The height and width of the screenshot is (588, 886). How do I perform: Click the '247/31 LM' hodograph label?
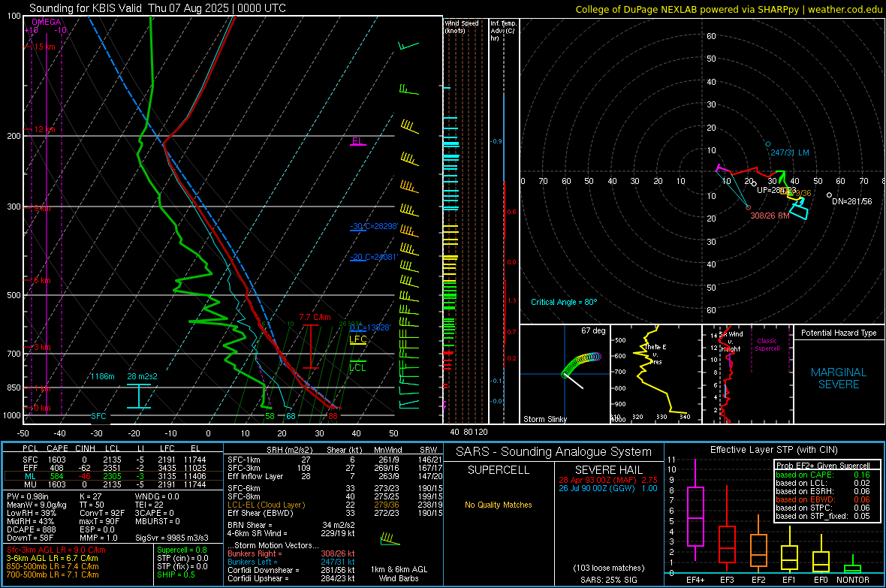790,152
